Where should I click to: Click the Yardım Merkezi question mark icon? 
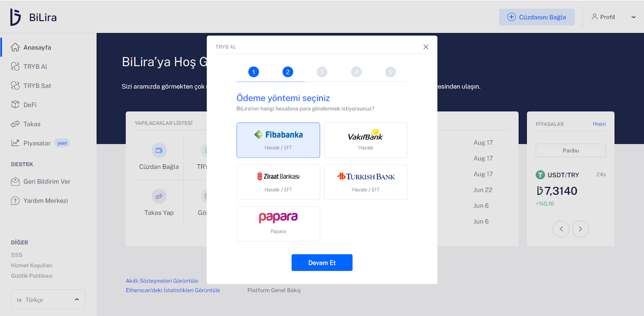tap(15, 200)
